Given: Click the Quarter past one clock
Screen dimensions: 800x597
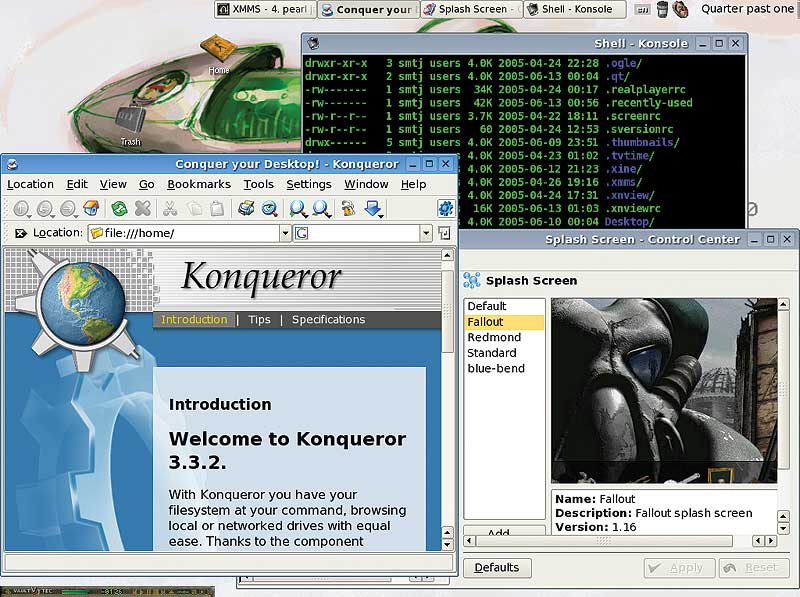Looking at the screenshot, I should pos(747,9).
